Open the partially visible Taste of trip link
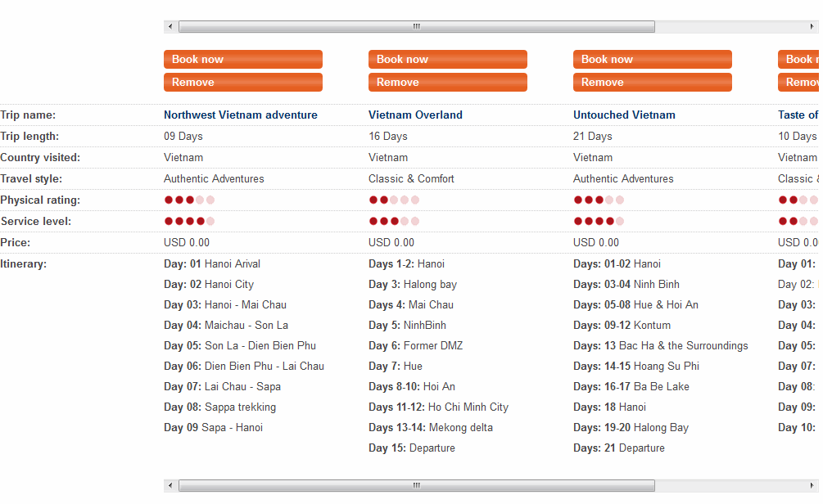The height and width of the screenshot is (504, 823). (x=798, y=115)
